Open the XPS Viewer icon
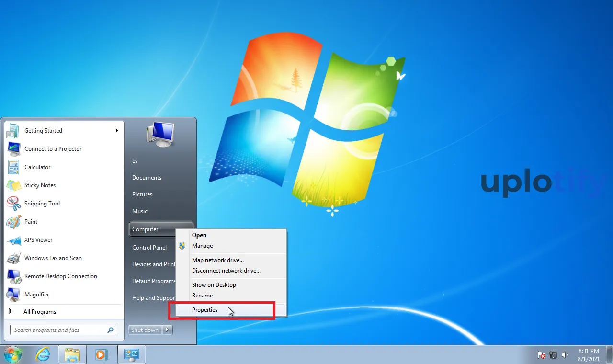The height and width of the screenshot is (364, 613). coord(13,240)
